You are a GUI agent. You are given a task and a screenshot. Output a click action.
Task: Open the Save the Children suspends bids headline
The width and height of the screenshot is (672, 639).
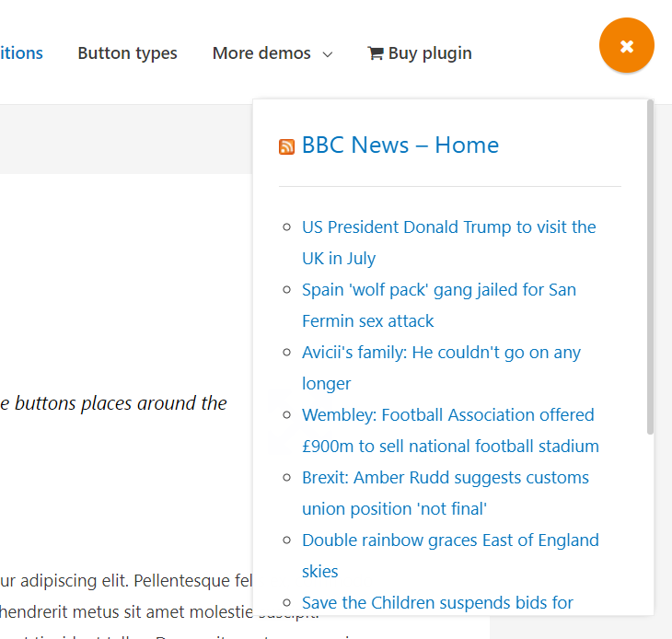click(437, 602)
